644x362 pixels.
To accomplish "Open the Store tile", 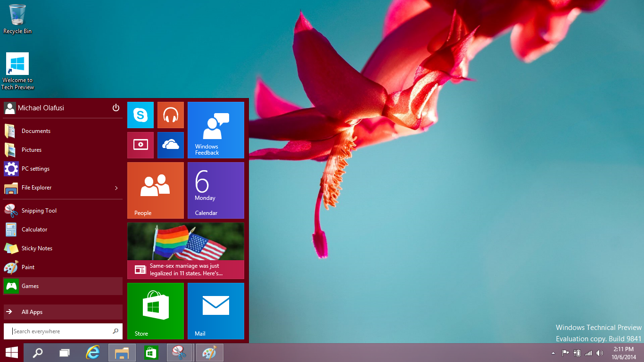I will point(156,311).
